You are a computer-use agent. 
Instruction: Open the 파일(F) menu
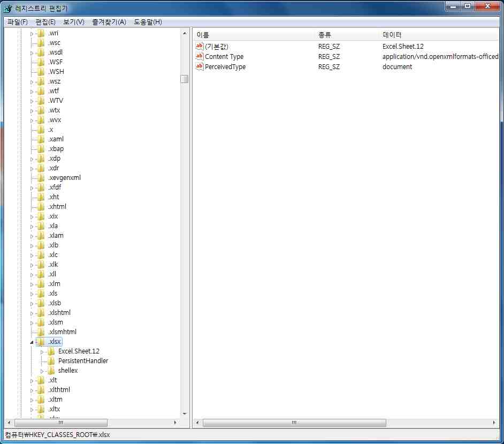[17, 22]
